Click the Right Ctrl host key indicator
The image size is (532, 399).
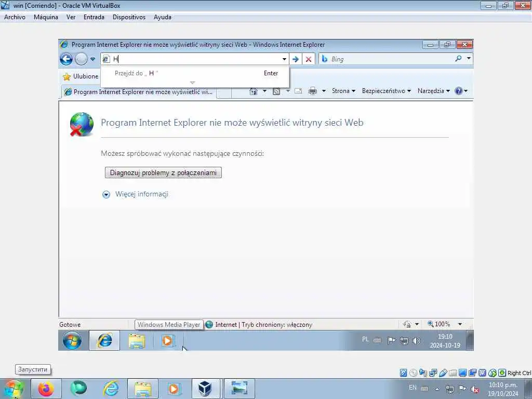[519, 373]
